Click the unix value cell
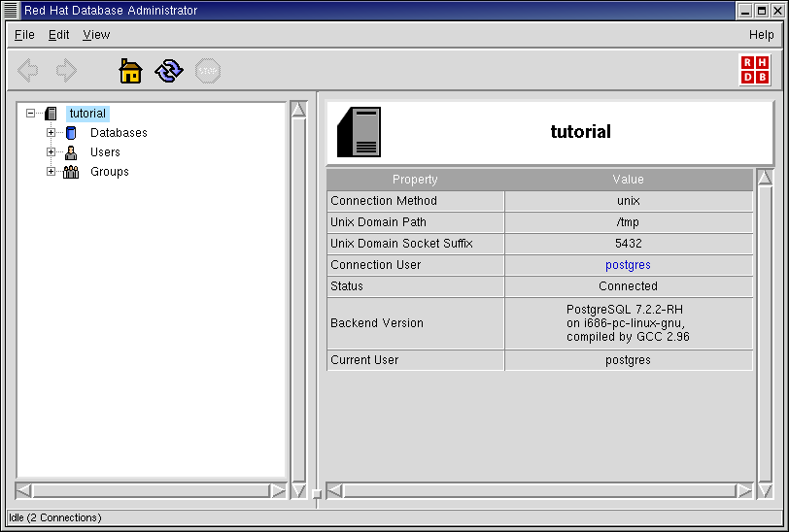Image resolution: width=789 pixels, height=532 pixels. click(629, 201)
